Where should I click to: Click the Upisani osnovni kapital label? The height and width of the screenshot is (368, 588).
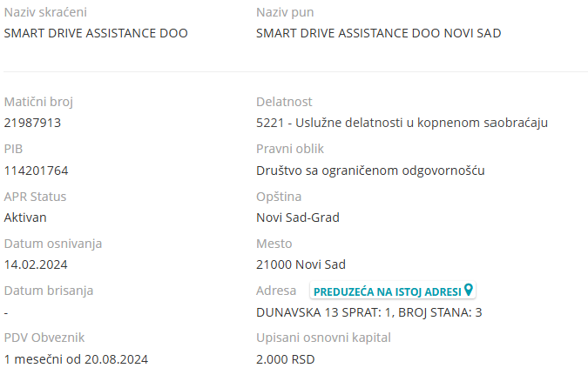coord(323,338)
